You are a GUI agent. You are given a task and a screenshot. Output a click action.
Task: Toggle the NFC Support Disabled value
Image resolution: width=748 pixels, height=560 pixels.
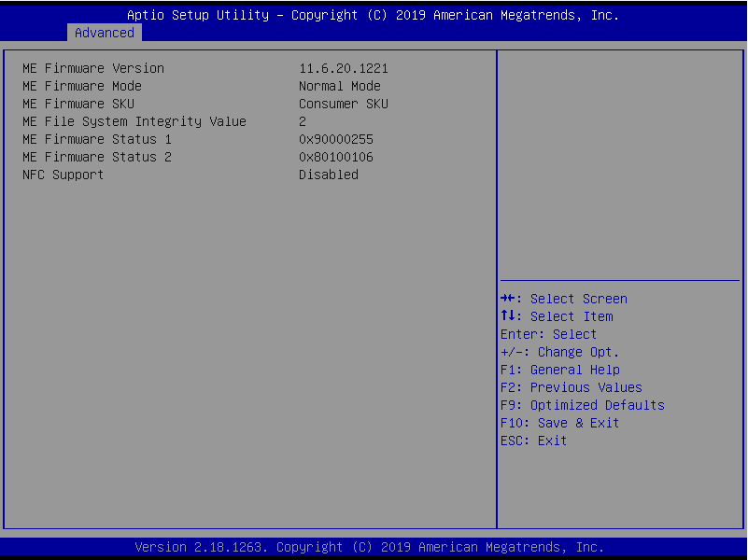329,175
